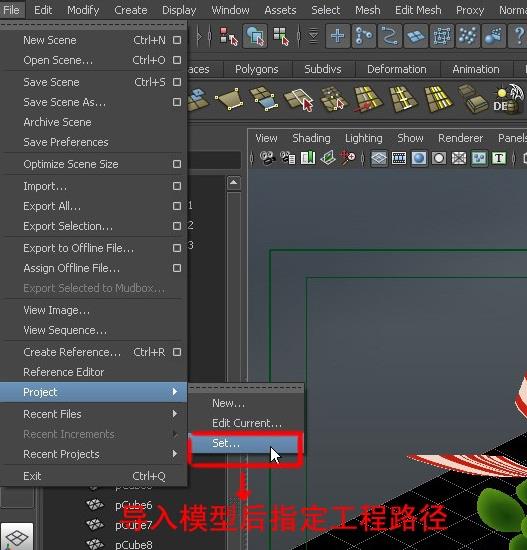Screen dimensions: 527x550
Task: Click View Image... menu entry
Action: [x=93, y=310]
